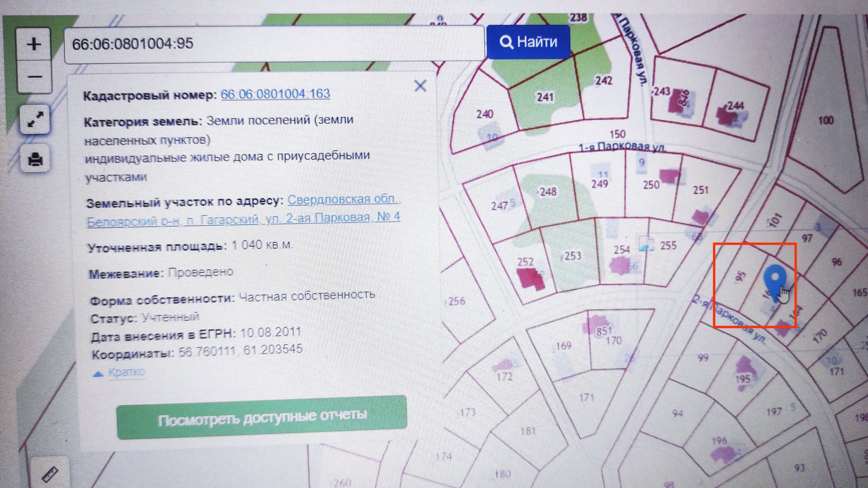Screen dimensions: 868x488
Task: Zoom in with the plus button
Action: coord(33,44)
